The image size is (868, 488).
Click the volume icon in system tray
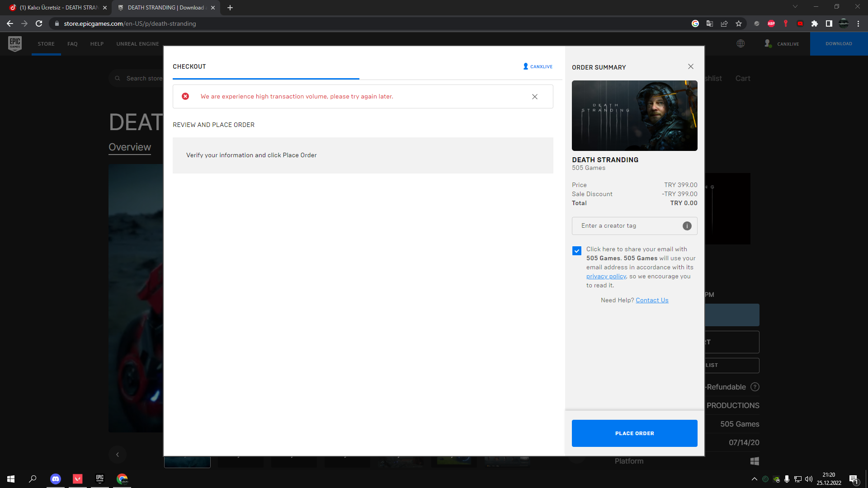pyautogui.click(x=809, y=479)
